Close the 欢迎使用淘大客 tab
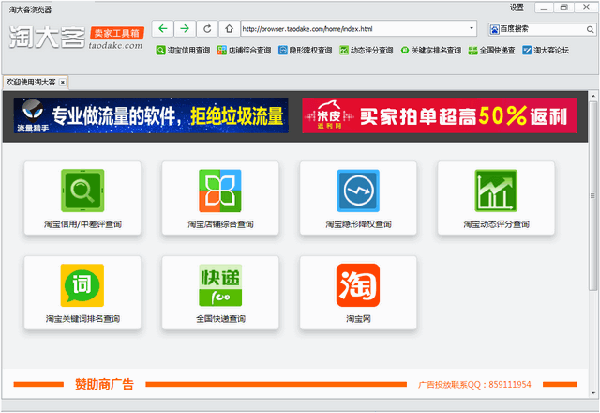 pyautogui.click(x=63, y=82)
